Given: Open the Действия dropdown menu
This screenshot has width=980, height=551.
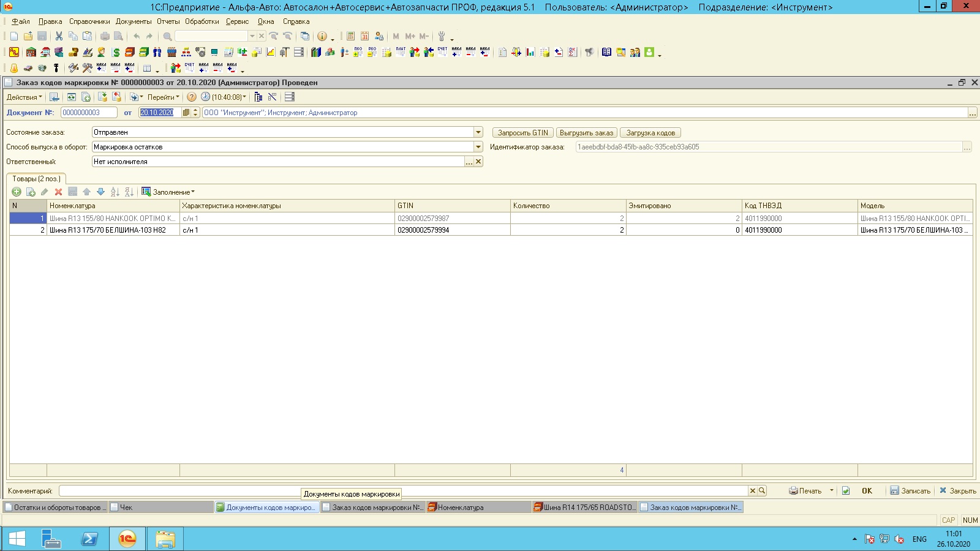Looking at the screenshot, I should 24,97.
